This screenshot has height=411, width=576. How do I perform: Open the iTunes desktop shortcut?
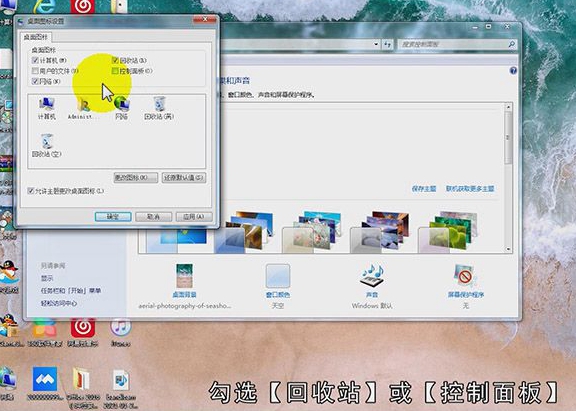[120, 333]
